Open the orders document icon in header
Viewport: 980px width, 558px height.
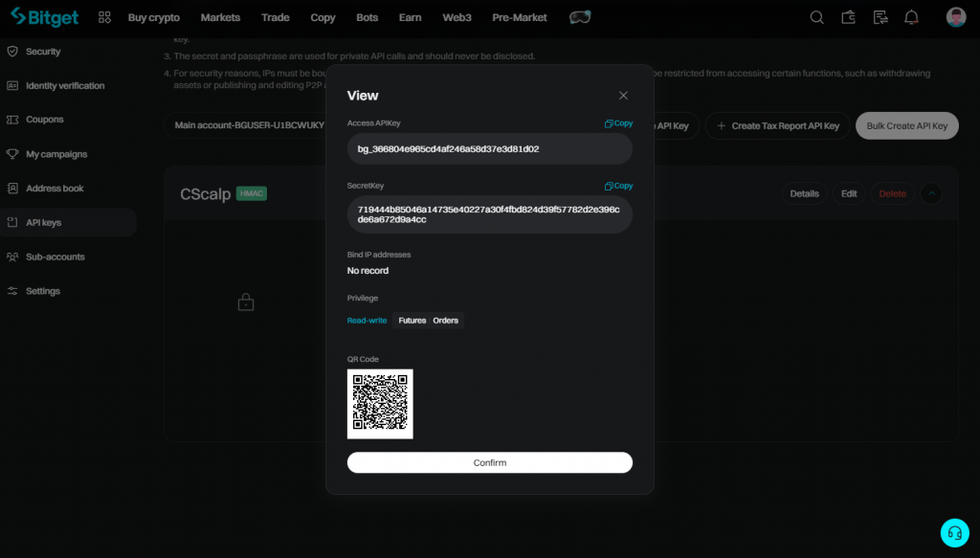pyautogui.click(x=880, y=17)
